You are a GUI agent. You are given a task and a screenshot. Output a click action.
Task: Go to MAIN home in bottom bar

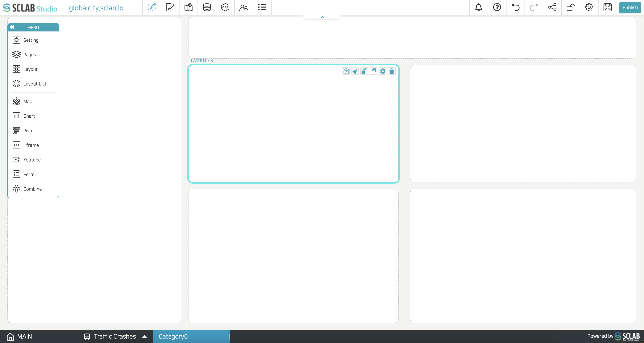coord(20,336)
